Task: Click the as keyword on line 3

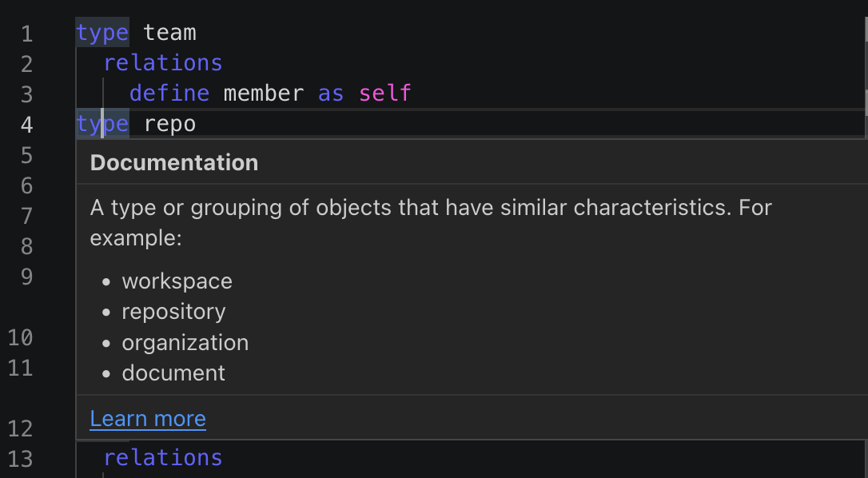Action: [331, 93]
